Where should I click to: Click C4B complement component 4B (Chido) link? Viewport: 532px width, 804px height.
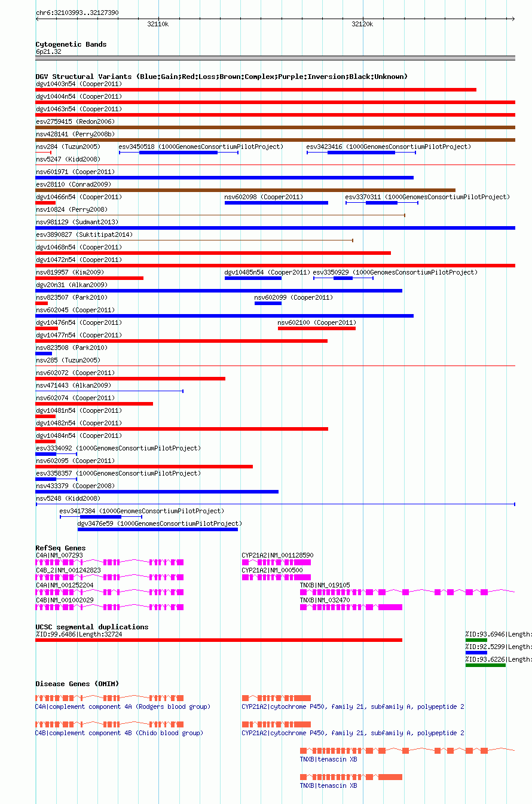pyautogui.click(x=120, y=733)
